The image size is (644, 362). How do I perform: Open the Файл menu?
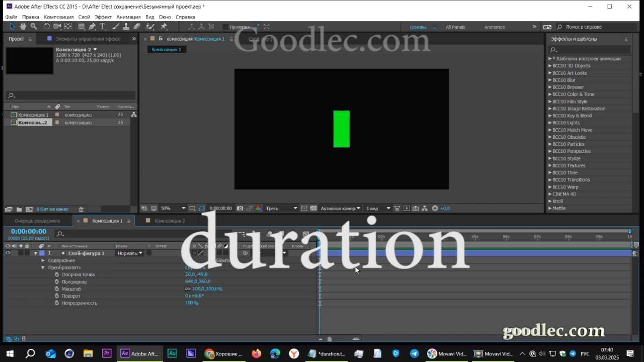click(11, 17)
